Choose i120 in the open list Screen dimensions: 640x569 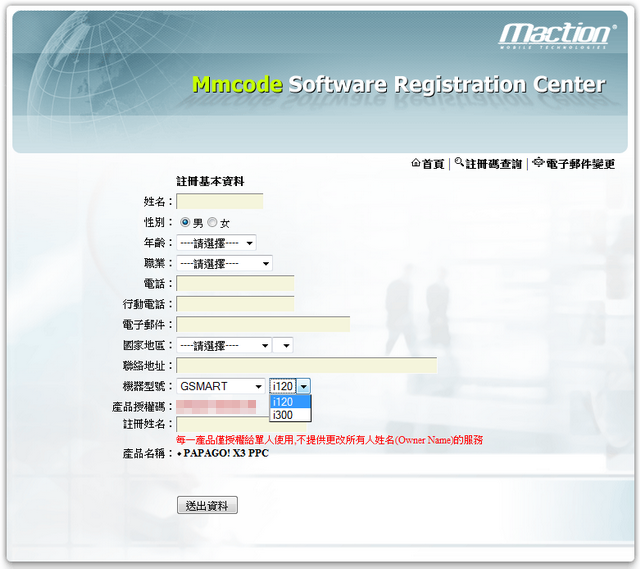290,402
